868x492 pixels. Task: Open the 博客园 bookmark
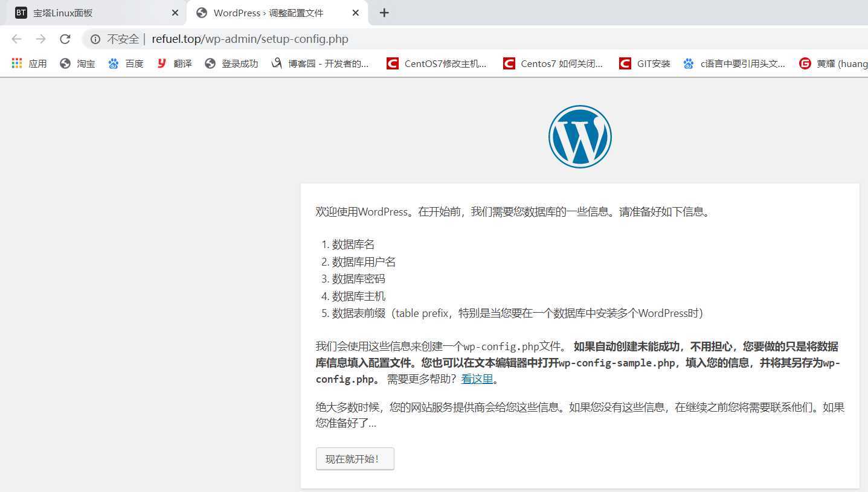tap(320, 63)
